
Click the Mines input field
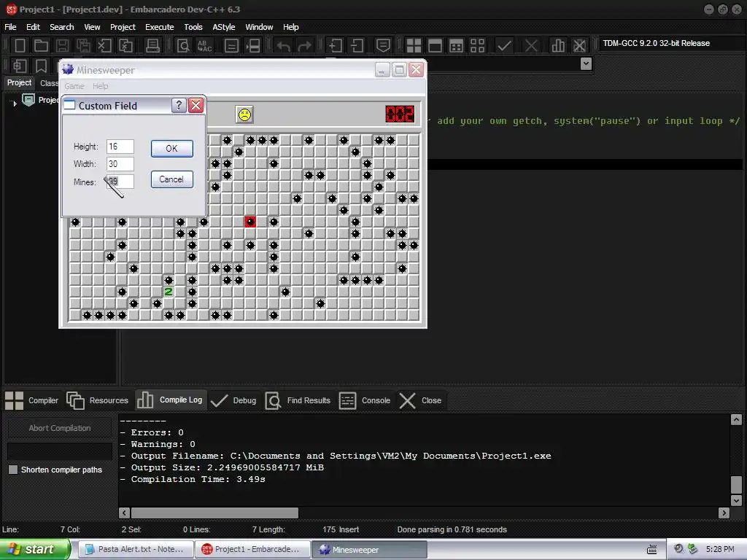(x=120, y=182)
